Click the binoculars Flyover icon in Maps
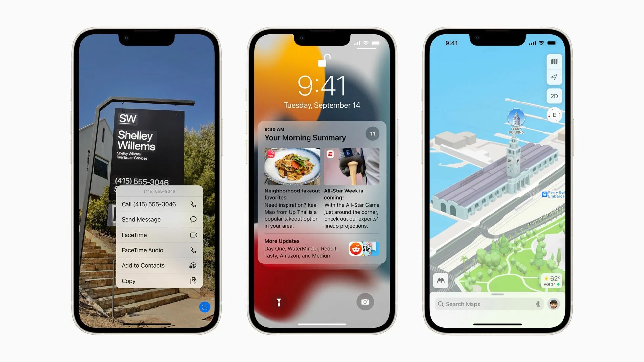Screen dimensions: 644x362 [x=441, y=281]
